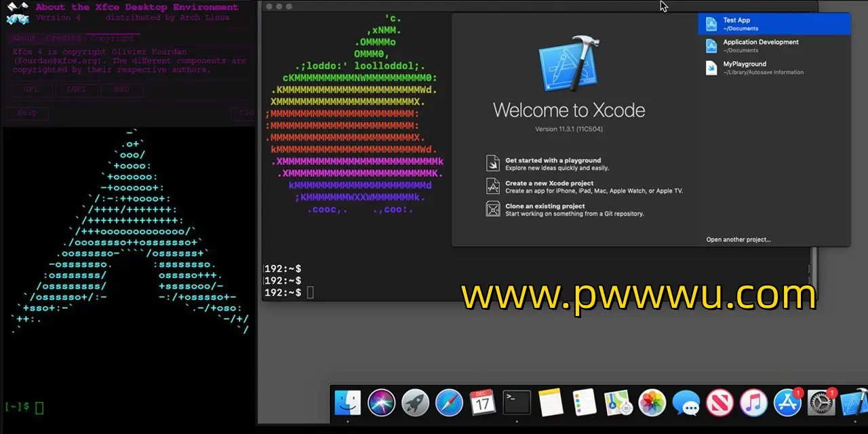Open Terminal app in dock
The image size is (868, 434).
point(517,403)
